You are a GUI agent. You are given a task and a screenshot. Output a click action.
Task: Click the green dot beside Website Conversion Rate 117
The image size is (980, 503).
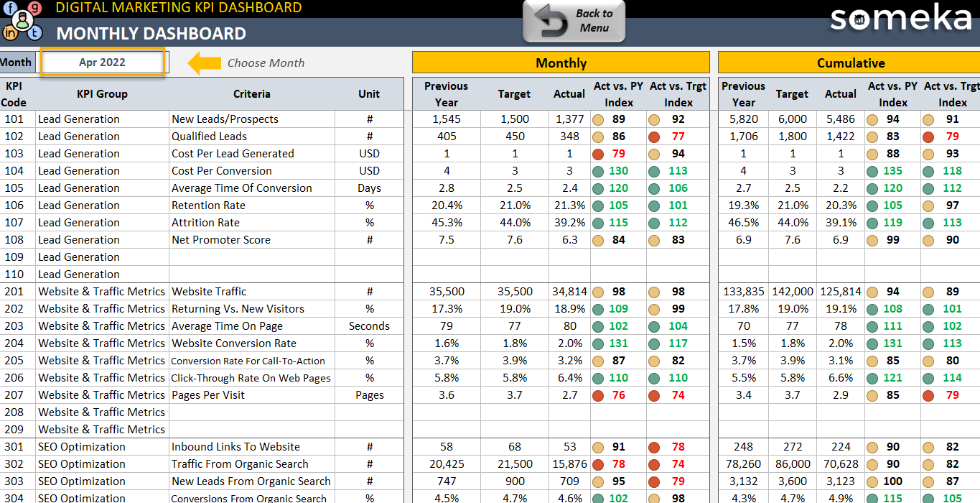click(x=654, y=343)
